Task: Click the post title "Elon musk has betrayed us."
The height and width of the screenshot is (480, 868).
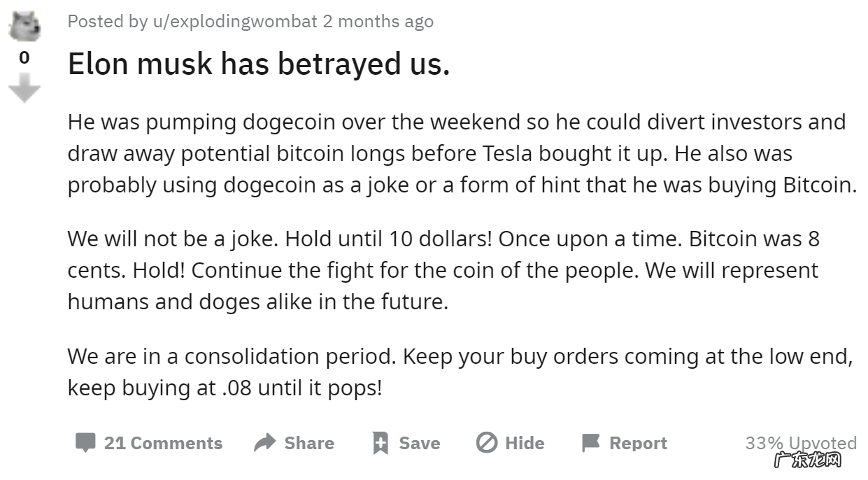Action: click(259, 64)
